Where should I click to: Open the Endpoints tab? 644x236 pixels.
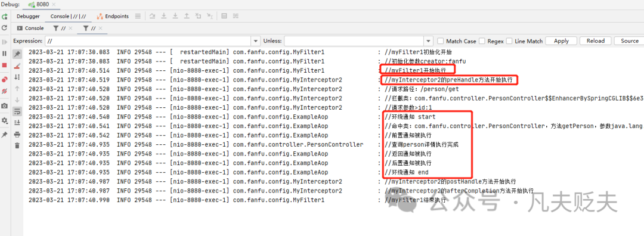[x=113, y=17]
